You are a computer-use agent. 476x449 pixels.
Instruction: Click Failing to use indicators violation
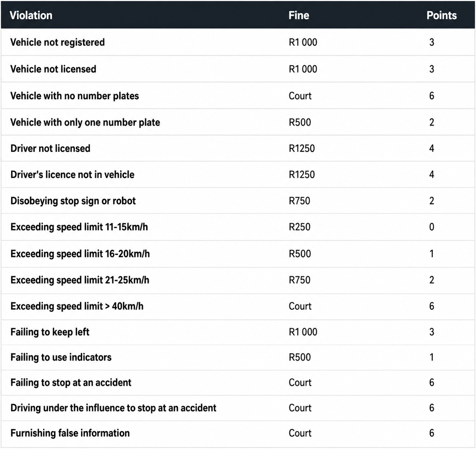pyautogui.click(x=61, y=357)
